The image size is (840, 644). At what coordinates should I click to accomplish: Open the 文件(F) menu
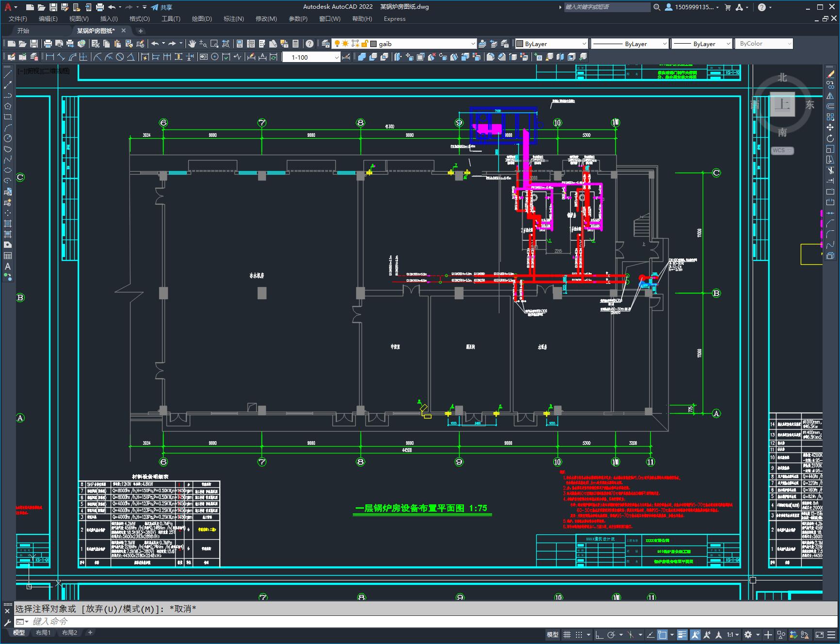click(18, 18)
